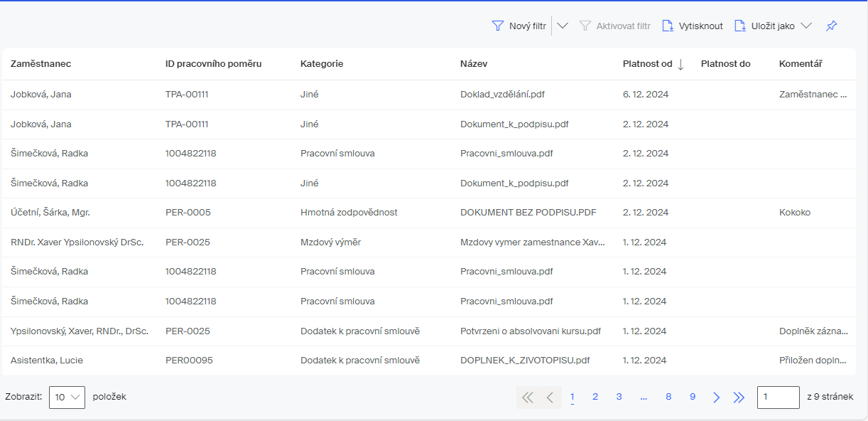Click RNDr. Xaver Ypsilonovský DrSc. cell
Screen dimensions: 868x421
click(77, 243)
